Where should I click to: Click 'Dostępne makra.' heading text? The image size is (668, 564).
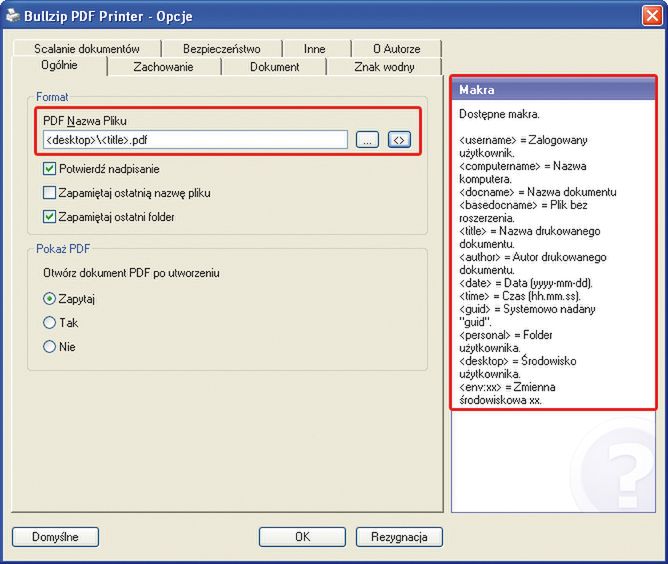tap(499, 114)
